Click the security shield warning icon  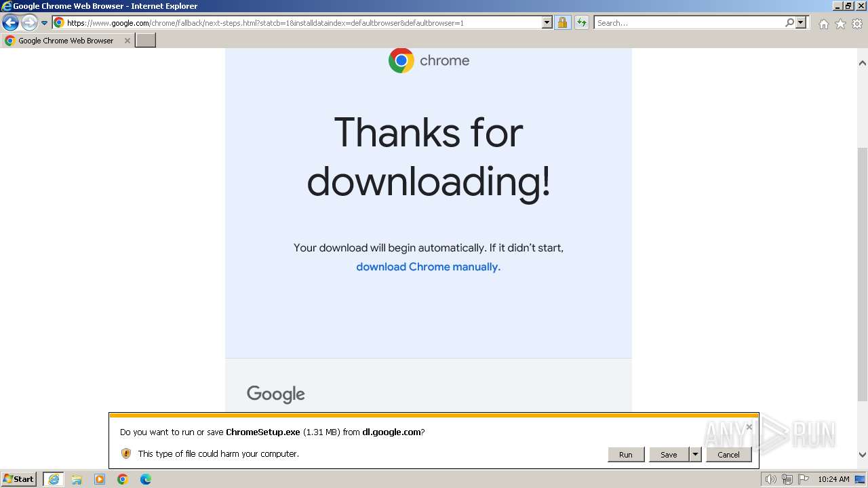[125, 453]
